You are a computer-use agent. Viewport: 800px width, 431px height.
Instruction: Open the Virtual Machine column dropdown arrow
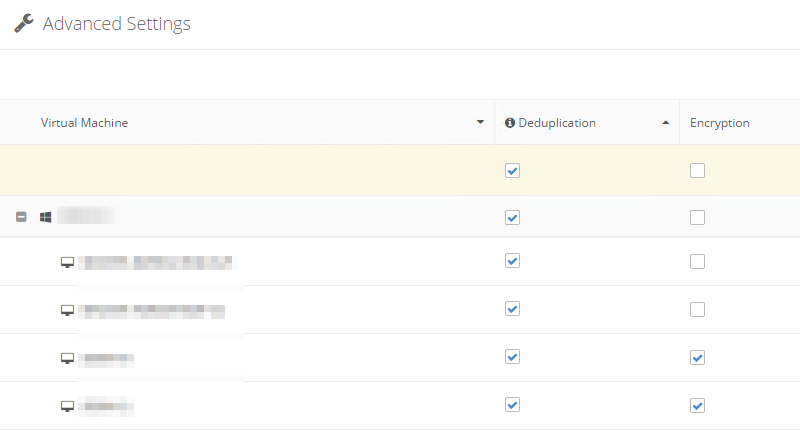481,123
